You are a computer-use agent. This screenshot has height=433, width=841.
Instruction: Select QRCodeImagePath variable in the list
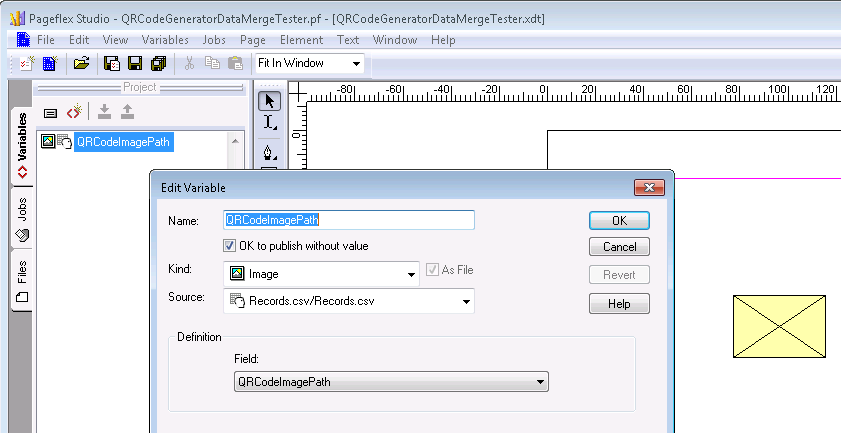coord(123,142)
